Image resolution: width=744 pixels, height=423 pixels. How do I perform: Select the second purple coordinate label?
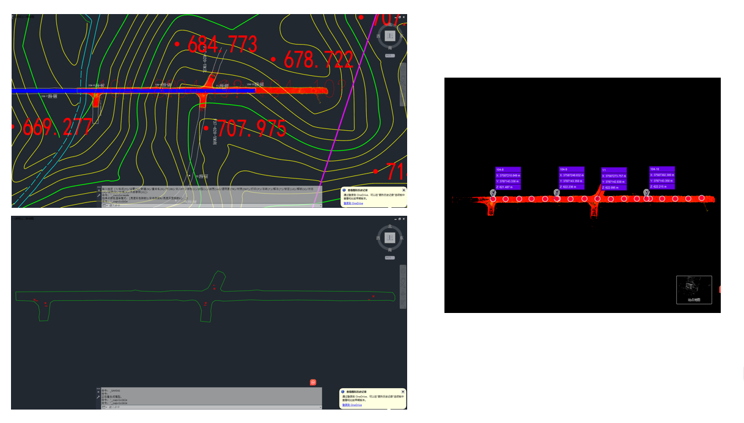click(571, 178)
